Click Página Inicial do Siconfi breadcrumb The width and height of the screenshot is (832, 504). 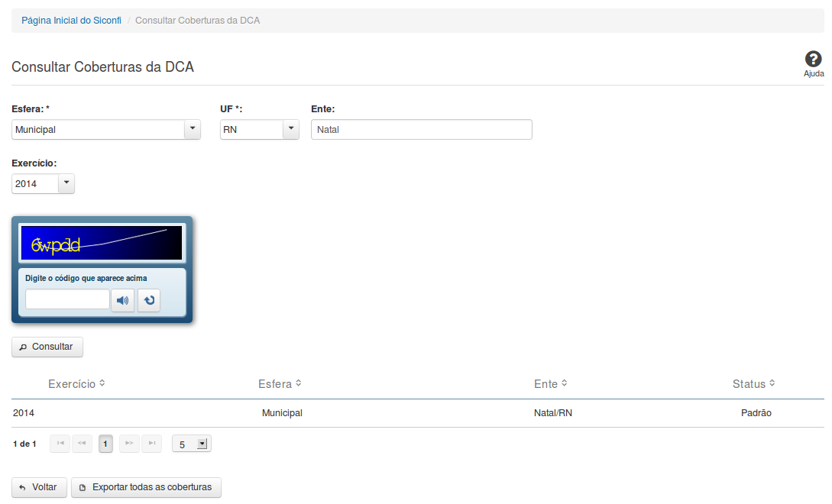(71, 21)
